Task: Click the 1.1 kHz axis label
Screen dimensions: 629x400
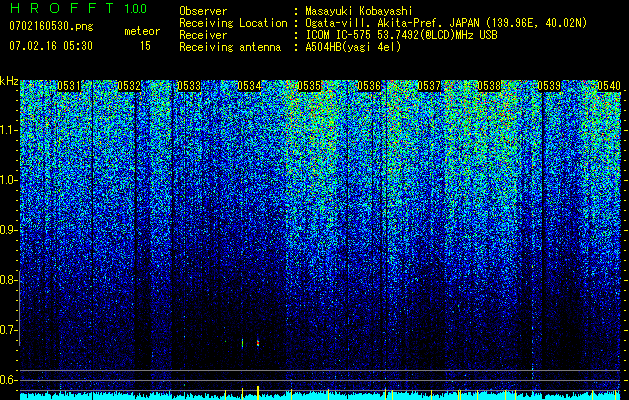Action: (8, 130)
